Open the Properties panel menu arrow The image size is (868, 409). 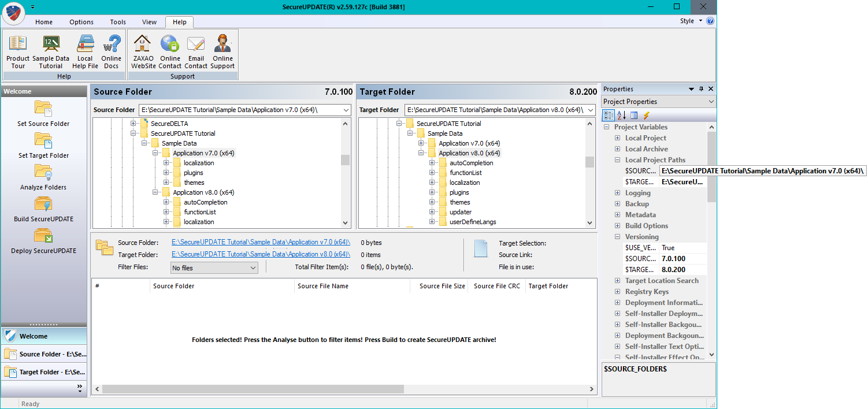pos(691,89)
